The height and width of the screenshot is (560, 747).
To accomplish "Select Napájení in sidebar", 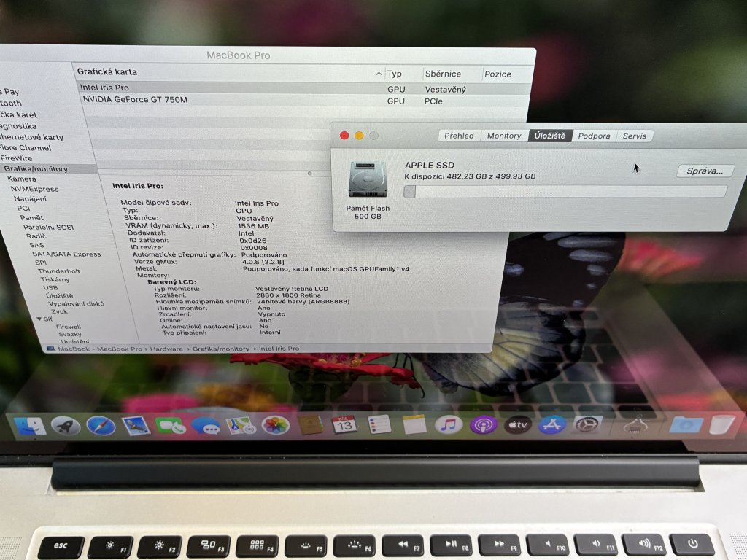I will point(30,198).
